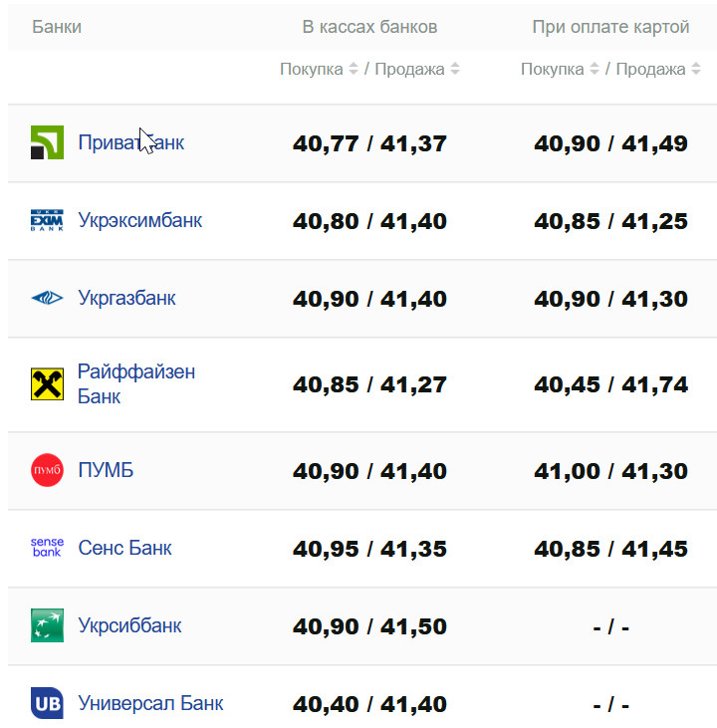Click the Банки column header
Image resolution: width=717 pixels, height=728 pixels.
57,27
